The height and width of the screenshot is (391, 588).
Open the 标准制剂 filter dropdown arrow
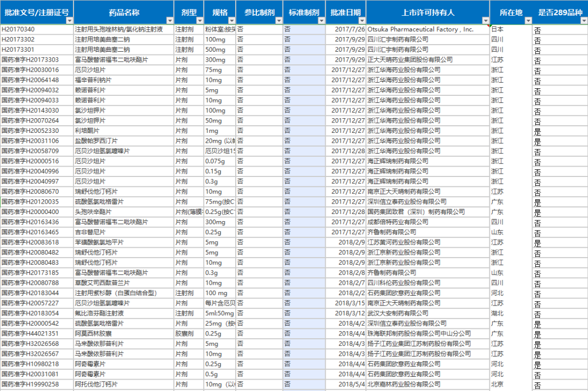[321, 21]
